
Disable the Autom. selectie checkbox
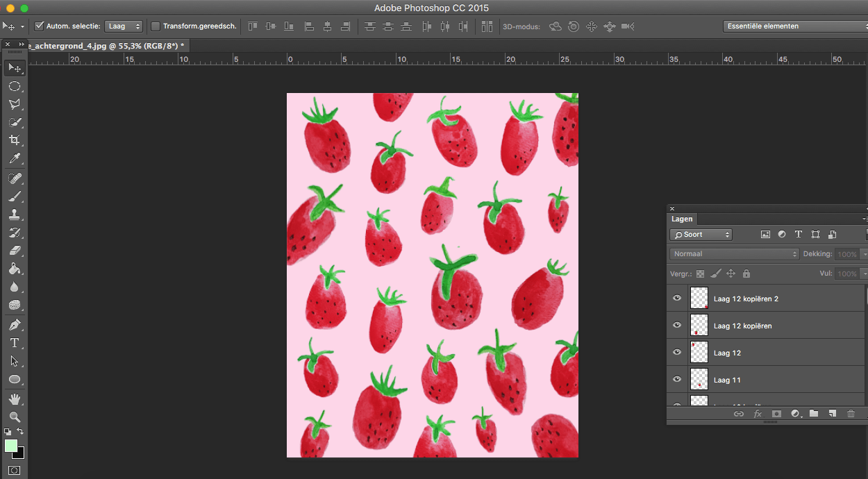(x=39, y=26)
